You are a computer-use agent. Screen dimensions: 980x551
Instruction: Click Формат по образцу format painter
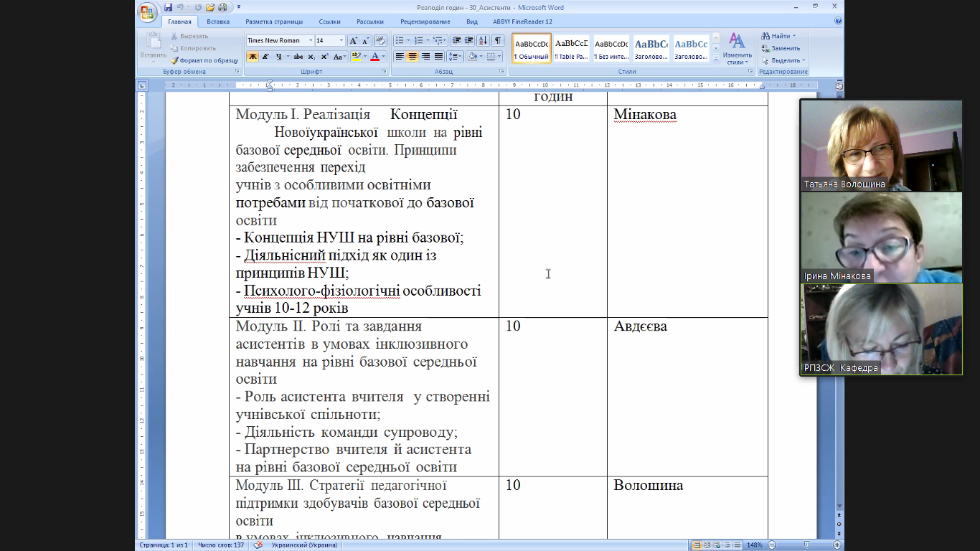pyautogui.click(x=204, y=60)
